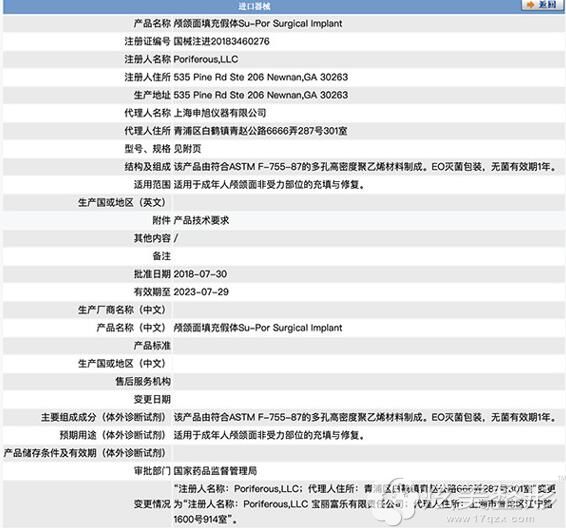Click the 型号、规格 field label
Image resolution: width=566 pixels, height=528 pixels.
(147, 149)
